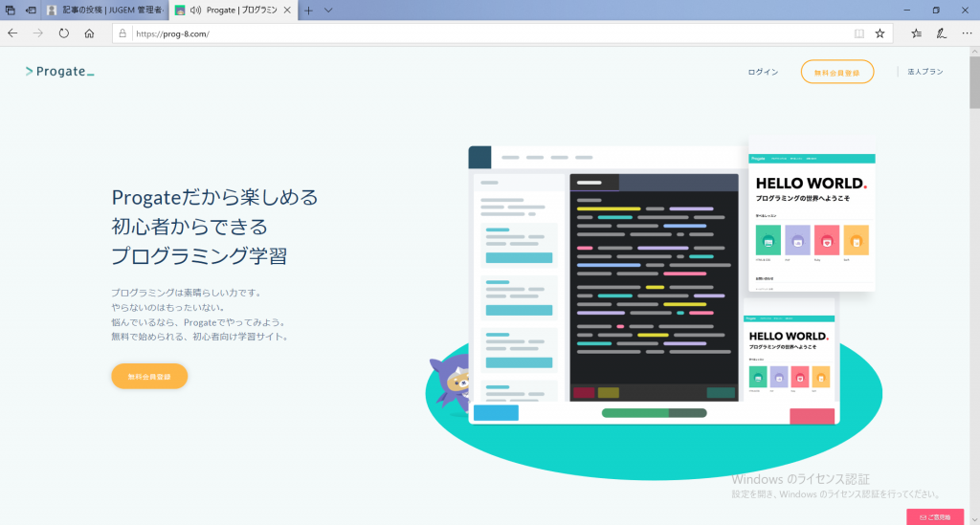Add this page to favorites with the star

coord(880,33)
